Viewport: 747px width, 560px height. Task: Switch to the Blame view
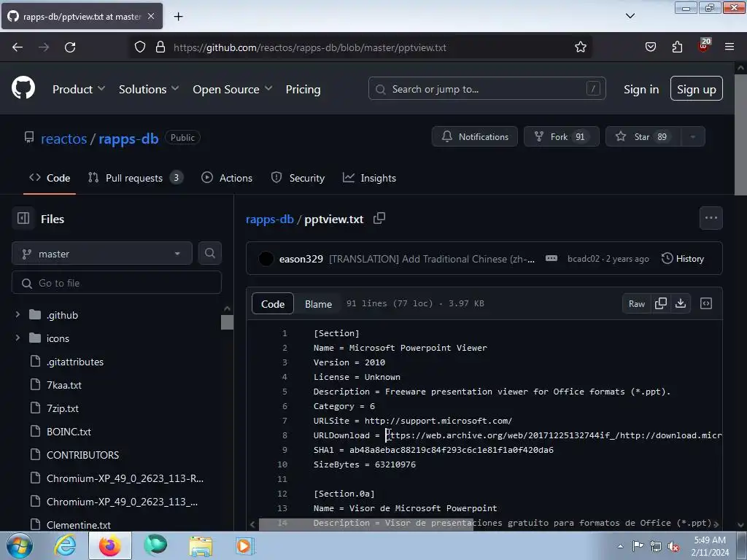pos(318,304)
